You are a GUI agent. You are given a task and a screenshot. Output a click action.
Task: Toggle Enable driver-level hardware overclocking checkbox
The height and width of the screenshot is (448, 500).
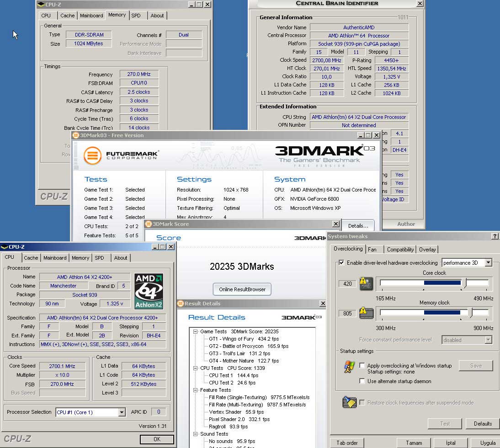tap(341, 263)
